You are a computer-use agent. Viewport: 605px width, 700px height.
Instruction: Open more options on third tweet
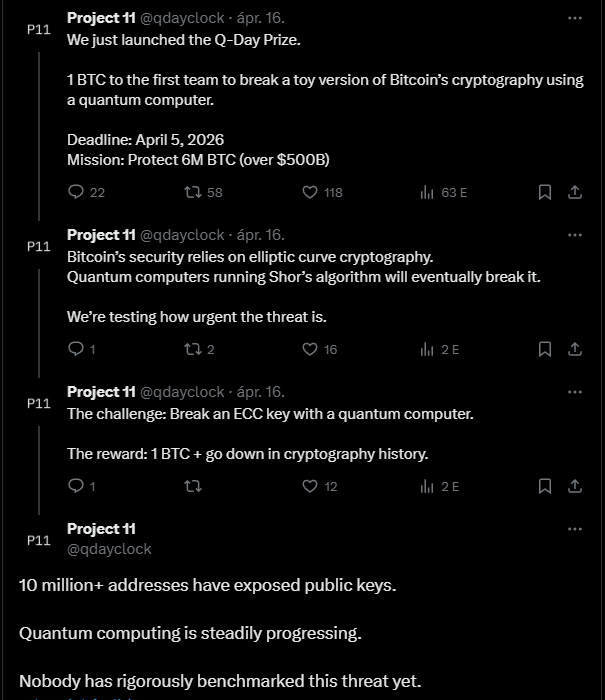point(575,392)
